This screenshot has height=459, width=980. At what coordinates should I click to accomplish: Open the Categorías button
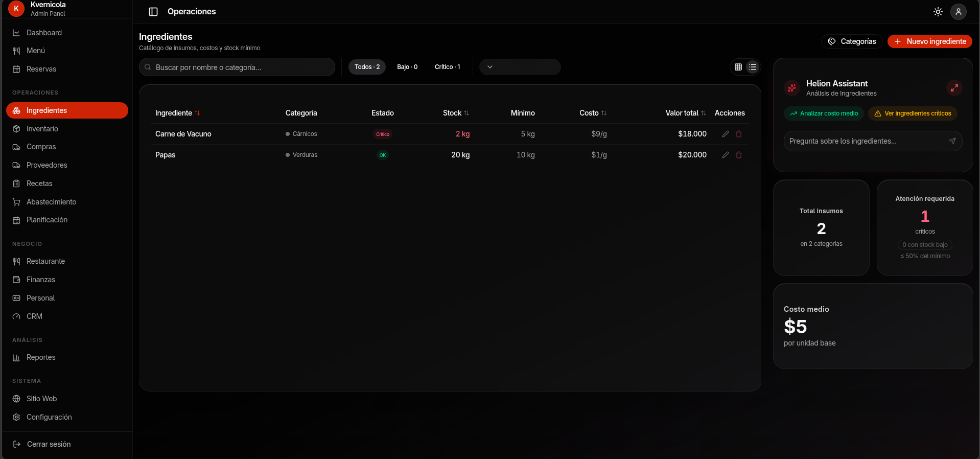pos(851,41)
